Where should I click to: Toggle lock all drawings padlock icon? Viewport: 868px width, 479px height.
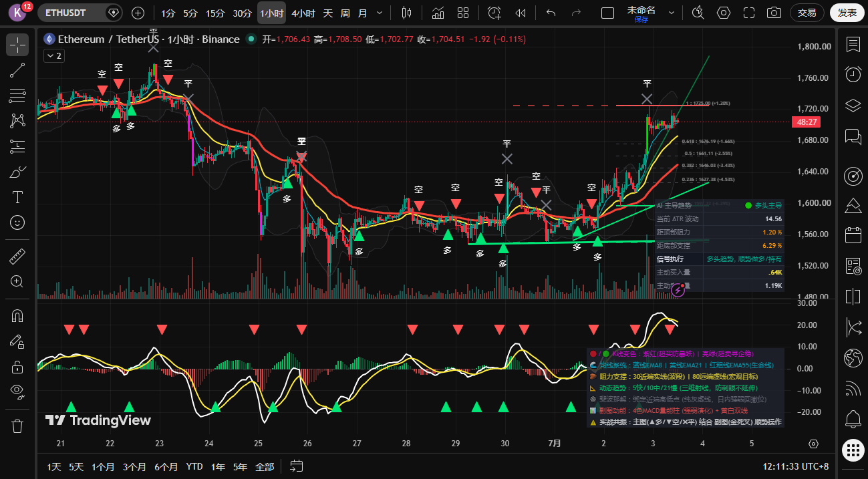click(17, 366)
